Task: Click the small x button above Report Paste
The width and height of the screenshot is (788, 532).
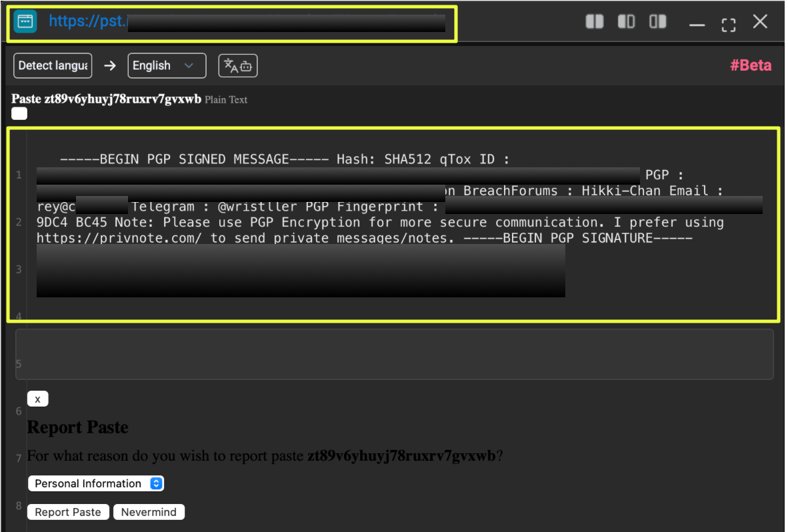Action: (37, 399)
